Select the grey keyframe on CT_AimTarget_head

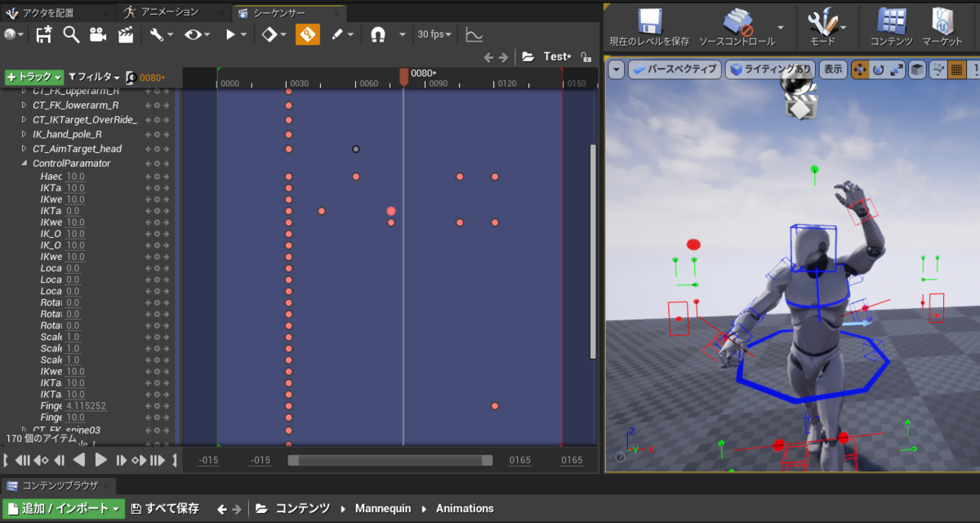click(x=356, y=149)
